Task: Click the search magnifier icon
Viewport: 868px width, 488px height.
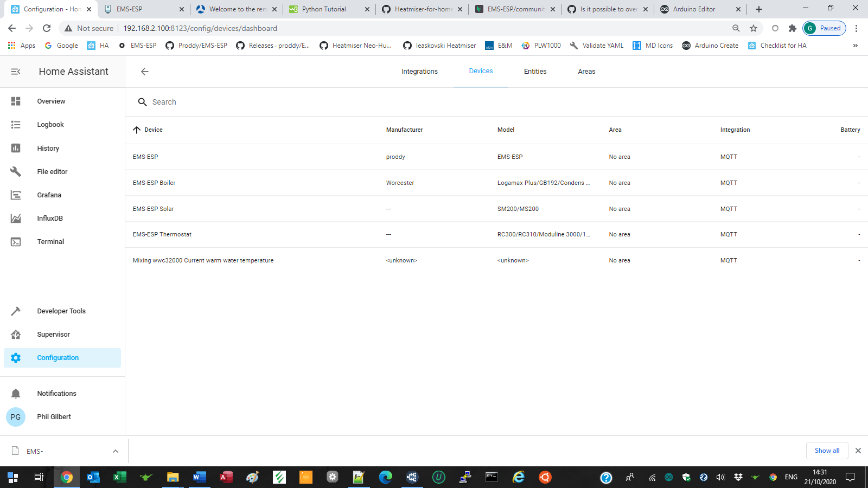Action: tap(142, 102)
